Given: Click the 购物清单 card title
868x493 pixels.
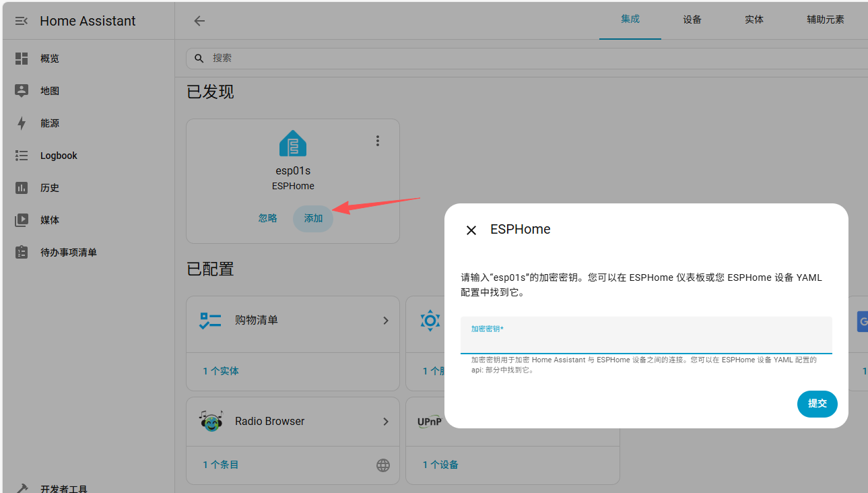Looking at the screenshot, I should coord(257,321).
